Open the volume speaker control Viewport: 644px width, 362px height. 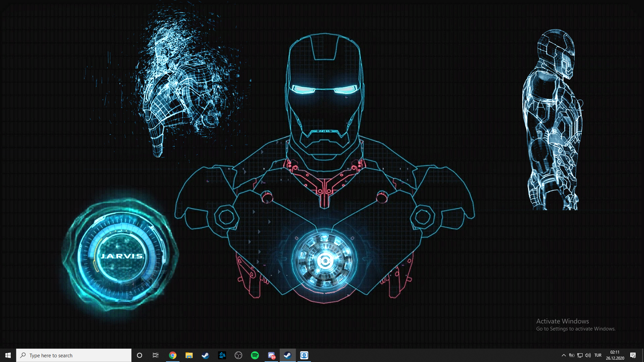[588, 355]
